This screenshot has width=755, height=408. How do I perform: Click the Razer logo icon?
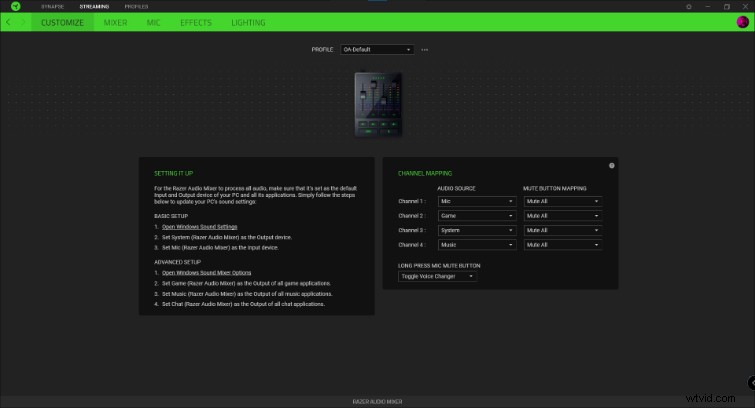pos(15,6)
